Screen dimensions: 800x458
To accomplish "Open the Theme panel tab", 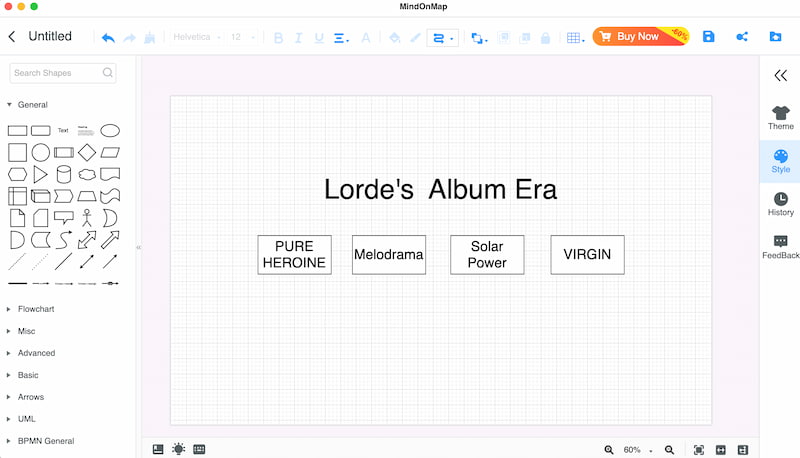I will click(x=781, y=118).
